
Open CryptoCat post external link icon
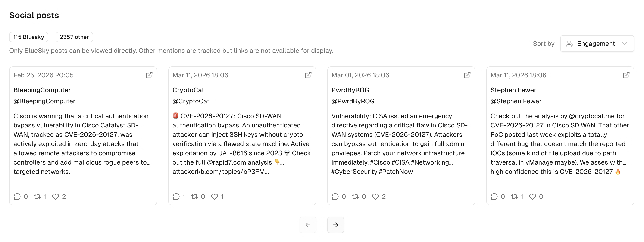308,75
